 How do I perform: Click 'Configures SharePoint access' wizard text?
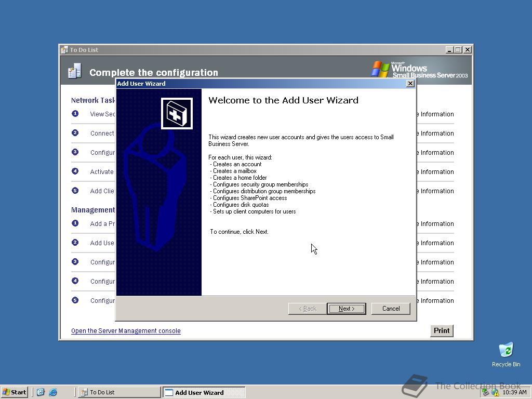pos(250,198)
